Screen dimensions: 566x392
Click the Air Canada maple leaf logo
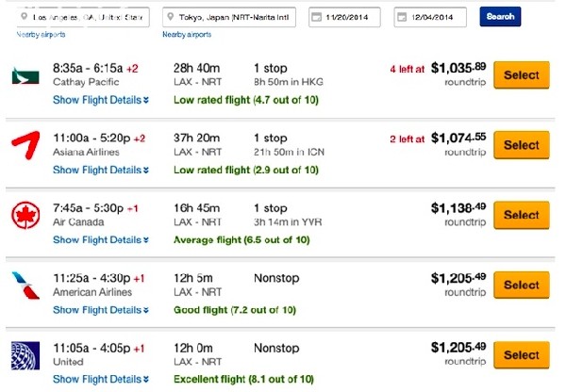point(25,215)
